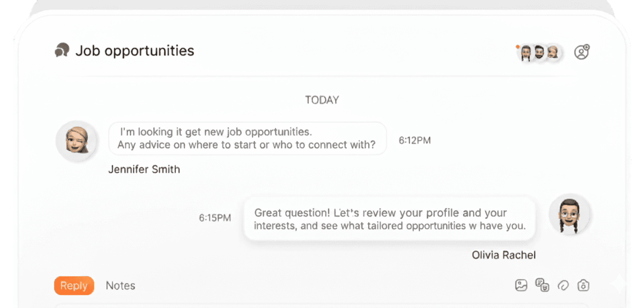
Task: Attach a file with the paperclip icon
Action: click(x=563, y=285)
